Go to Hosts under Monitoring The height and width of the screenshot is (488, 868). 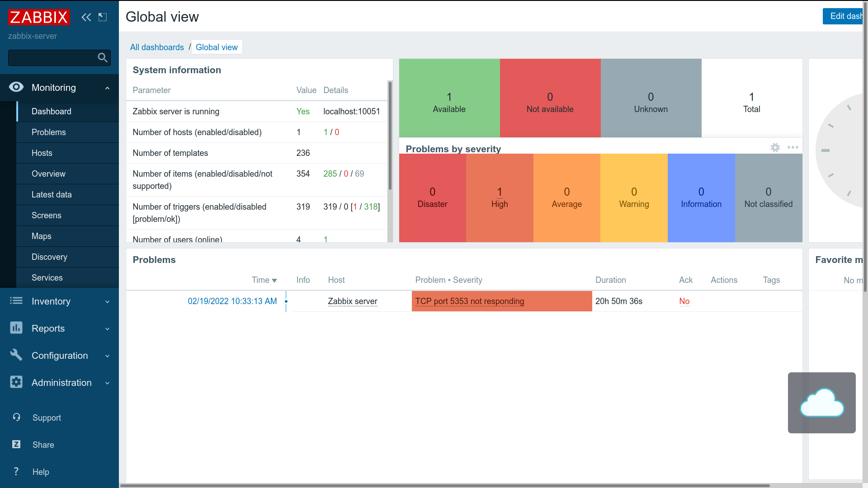click(42, 153)
